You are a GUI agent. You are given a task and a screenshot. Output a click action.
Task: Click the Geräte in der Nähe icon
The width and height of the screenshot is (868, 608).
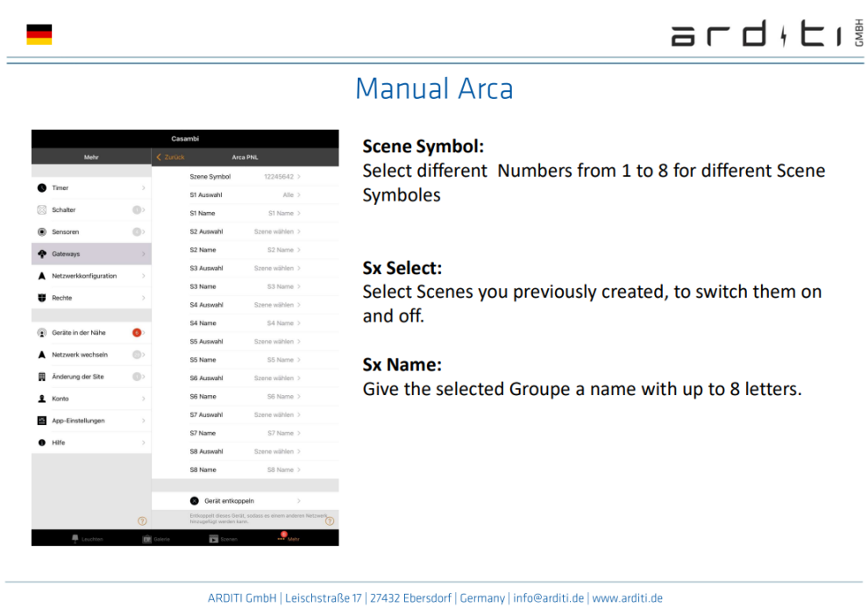(42, 333)
